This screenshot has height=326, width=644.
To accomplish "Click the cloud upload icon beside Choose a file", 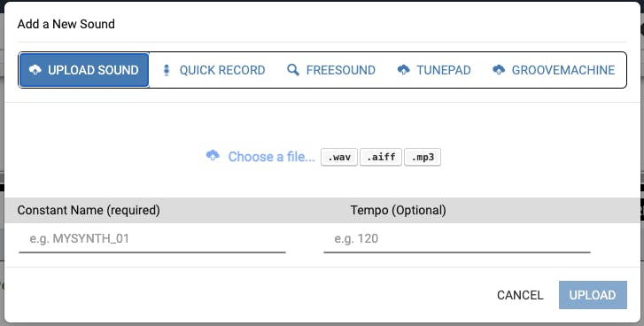I will (213, 155).
